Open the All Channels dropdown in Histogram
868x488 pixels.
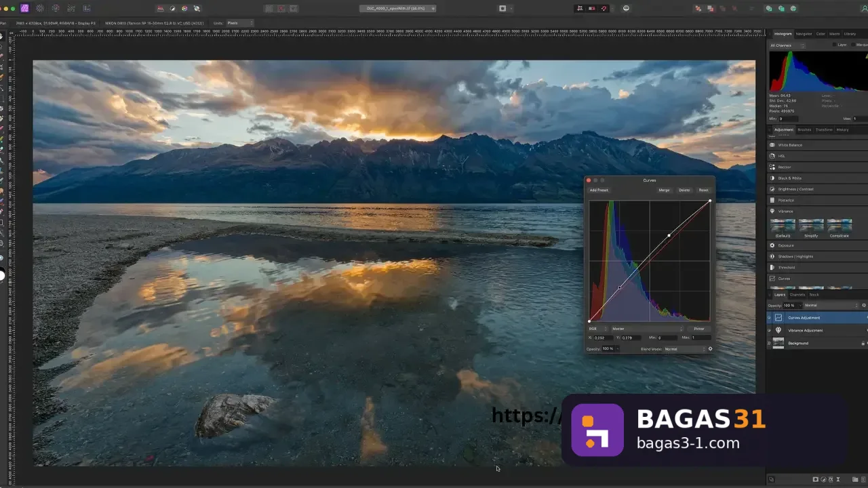[787, 45]
